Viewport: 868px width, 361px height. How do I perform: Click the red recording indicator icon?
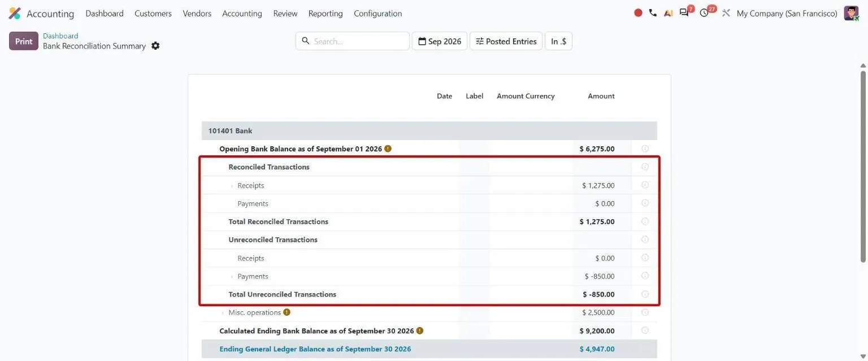tap(638, 13)
